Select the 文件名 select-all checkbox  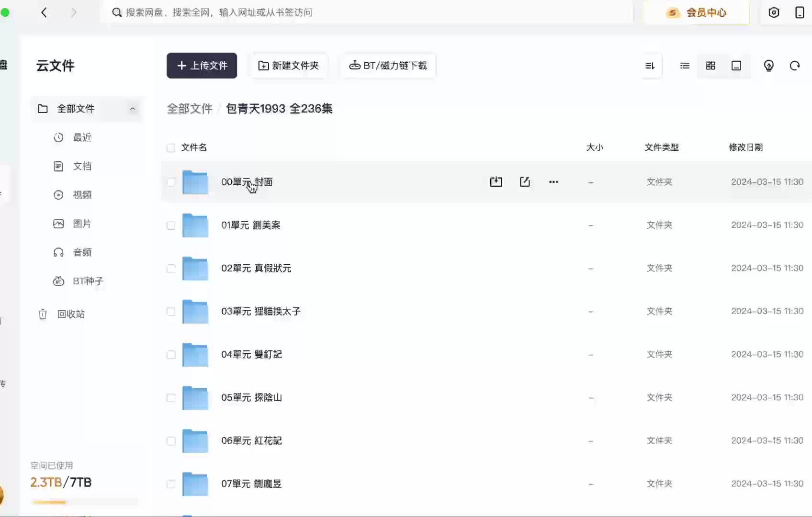pyautogui.click(x=171, y=147)
